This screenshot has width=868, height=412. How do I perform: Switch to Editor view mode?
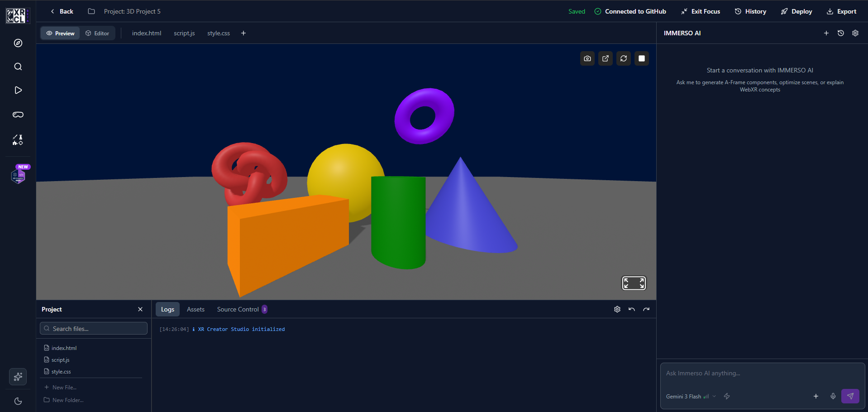(97, 33)
